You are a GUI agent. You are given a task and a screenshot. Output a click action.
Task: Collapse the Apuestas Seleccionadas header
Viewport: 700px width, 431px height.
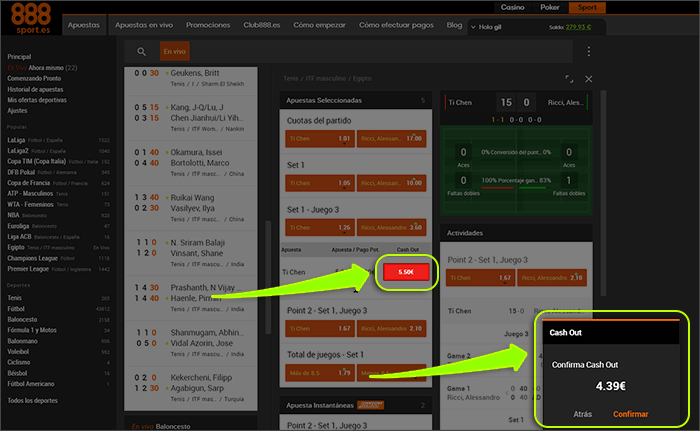tap(355, 100)
